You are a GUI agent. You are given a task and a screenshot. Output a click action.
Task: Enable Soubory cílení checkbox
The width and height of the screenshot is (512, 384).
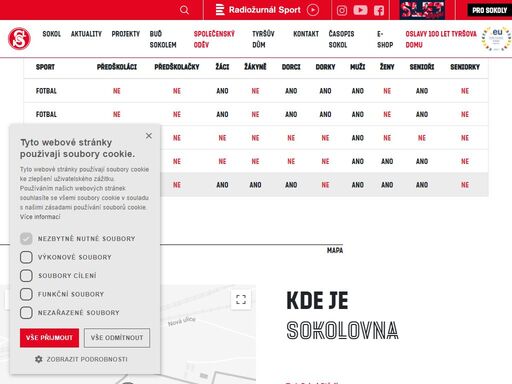pos(26,276)
